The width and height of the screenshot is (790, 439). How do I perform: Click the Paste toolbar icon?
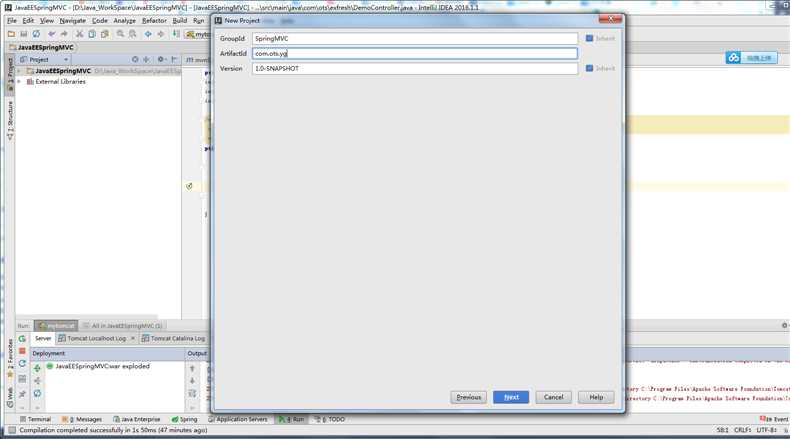pos(104,34)
